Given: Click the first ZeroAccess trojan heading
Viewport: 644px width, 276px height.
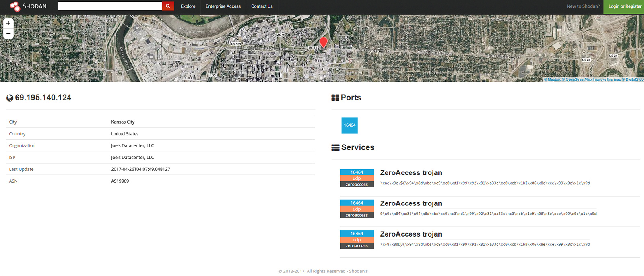Looking at the screenshot, I should [x=411, y=173].
